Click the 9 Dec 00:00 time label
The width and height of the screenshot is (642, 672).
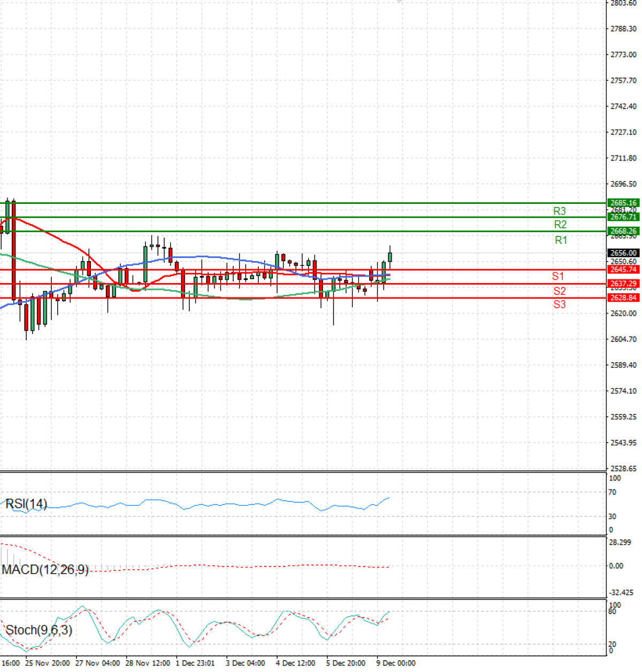396,663
